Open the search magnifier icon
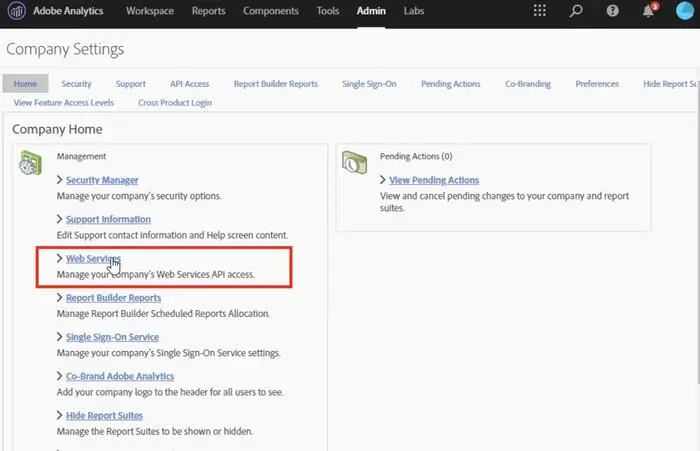This screenshot has width=700, height=451. click(576, 10)
